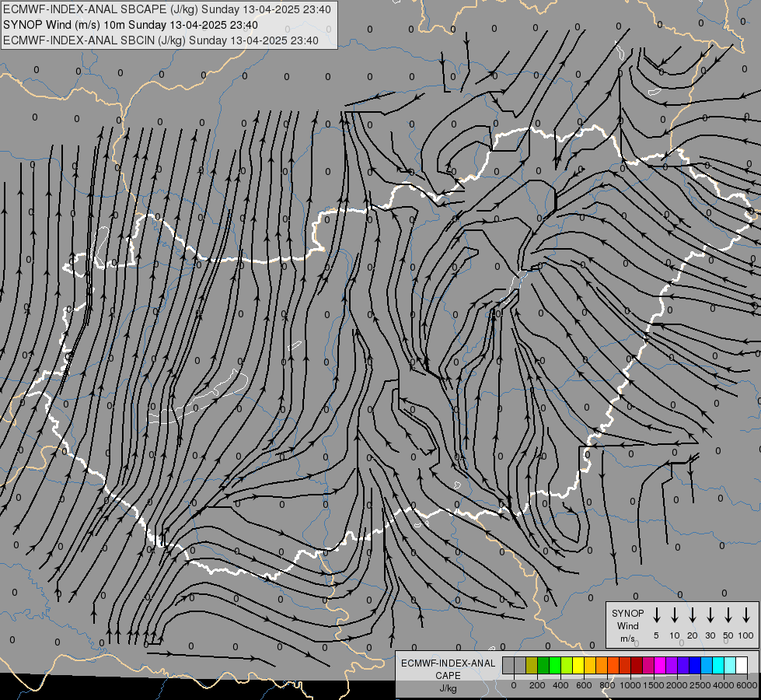The height and width of the screenshot is (700, 761).
Task: Select the sky blue CAPE swatch after 2500
Action: [x=707, y=665]
